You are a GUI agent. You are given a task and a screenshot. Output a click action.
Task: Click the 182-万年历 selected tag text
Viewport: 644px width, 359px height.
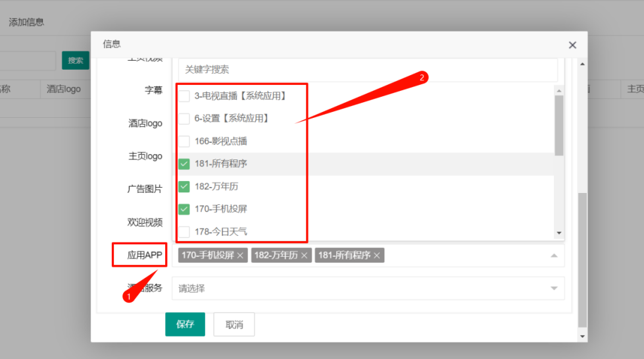(276, 256)
